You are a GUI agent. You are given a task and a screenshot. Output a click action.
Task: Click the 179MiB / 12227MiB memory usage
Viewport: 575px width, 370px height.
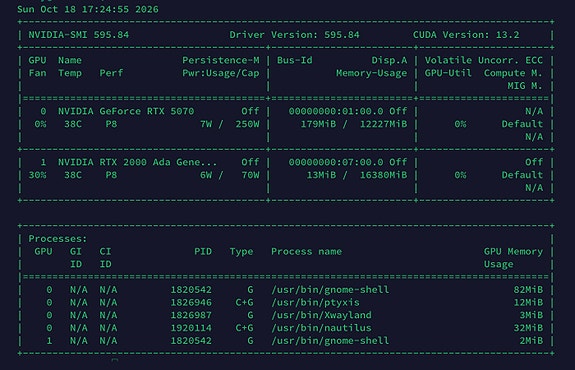354,124
